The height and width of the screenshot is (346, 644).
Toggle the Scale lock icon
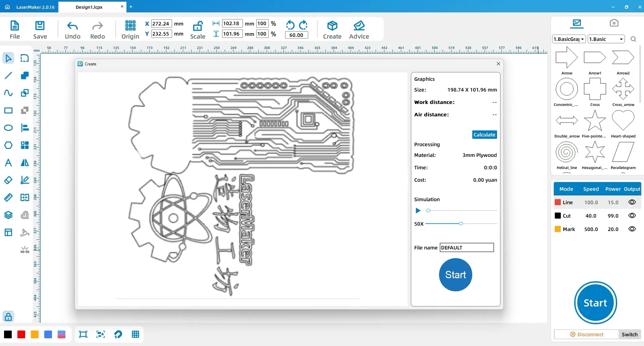coord(198,26)
